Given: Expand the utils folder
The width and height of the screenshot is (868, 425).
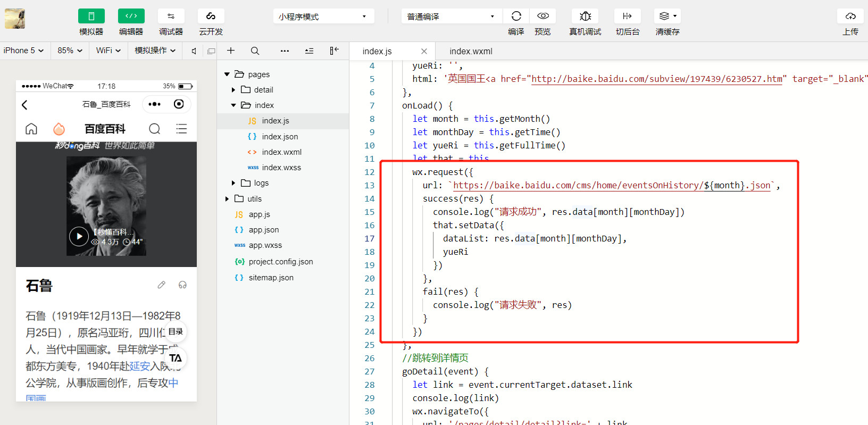Looking at the screenshot, I should 227,199.
